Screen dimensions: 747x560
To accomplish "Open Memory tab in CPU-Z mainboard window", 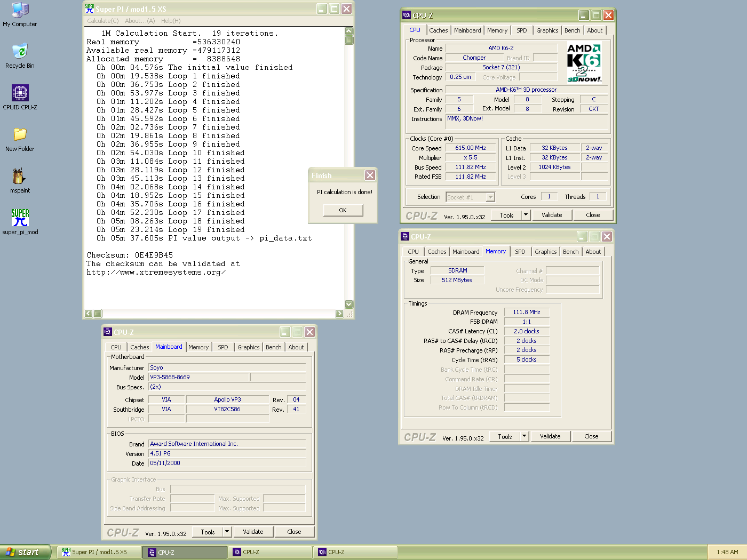I will click(198, 347).
